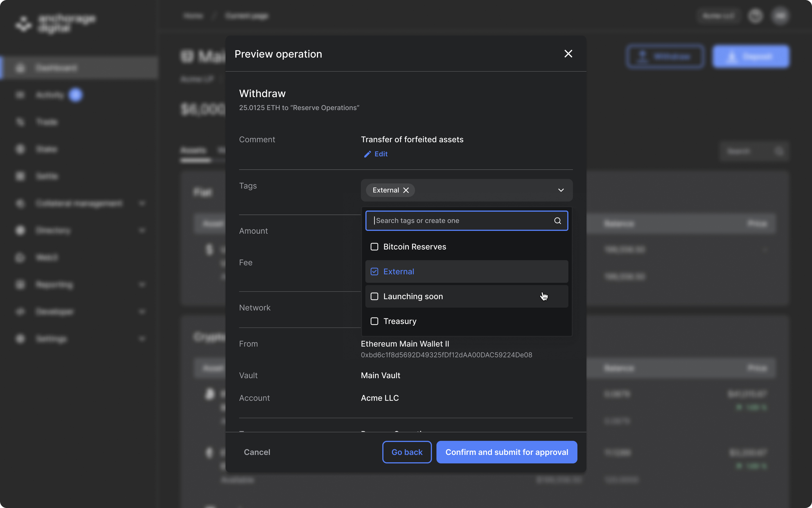
Task: Click the Go back button
Action: (407, 452)
